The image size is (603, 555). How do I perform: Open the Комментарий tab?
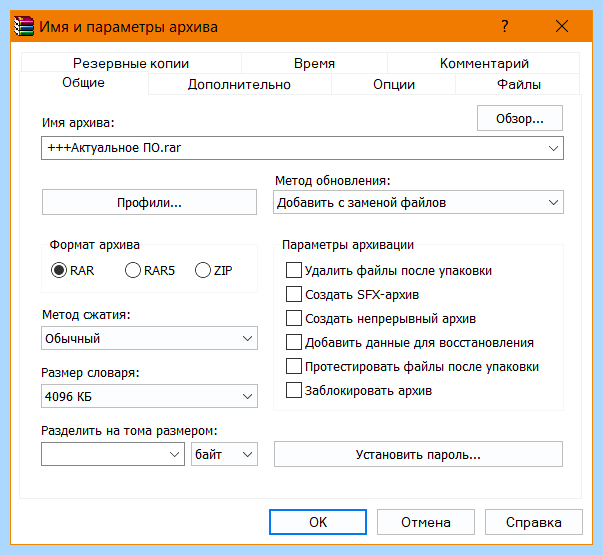tap(484, 63)
